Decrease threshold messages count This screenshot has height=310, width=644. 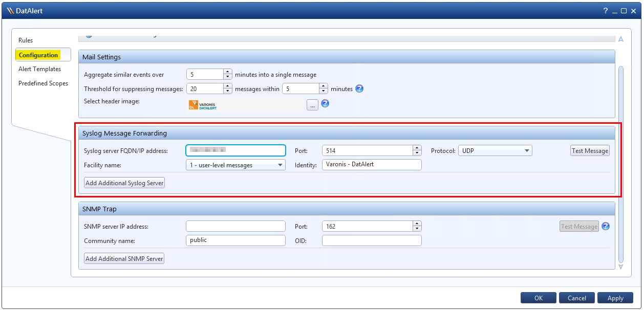pos(228,91)
